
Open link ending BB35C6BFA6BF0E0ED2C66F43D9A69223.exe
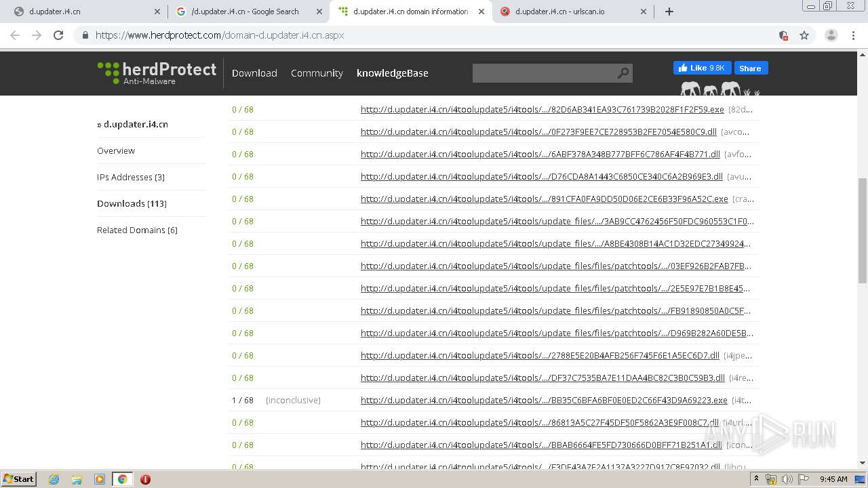click(x=544, y=400)
